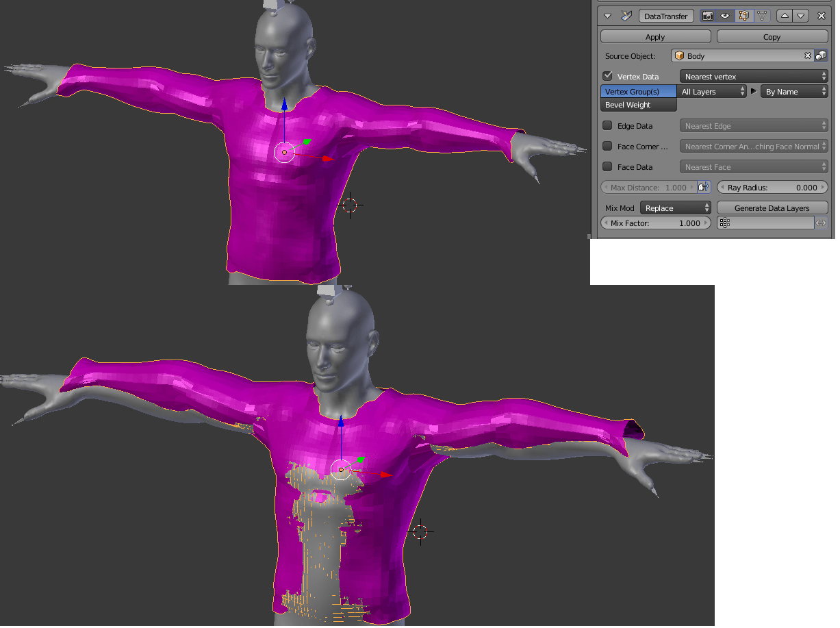Open the All Layers dropdown
The image size is (840, 628).
click(712, 90)
